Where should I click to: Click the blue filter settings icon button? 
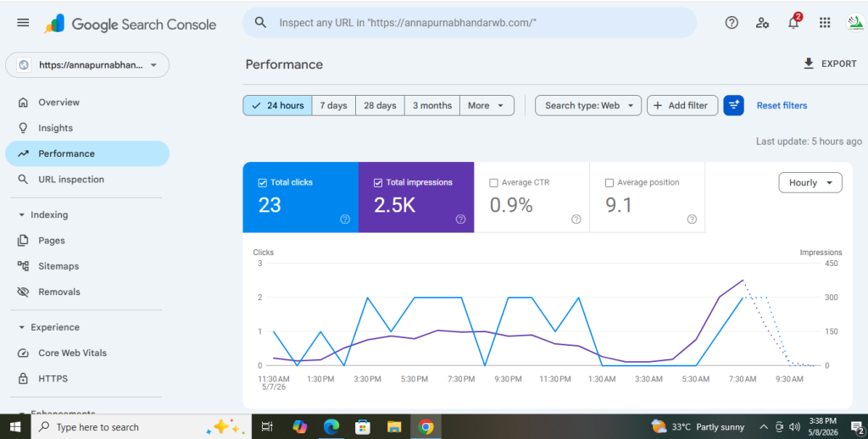coord(733,105)
